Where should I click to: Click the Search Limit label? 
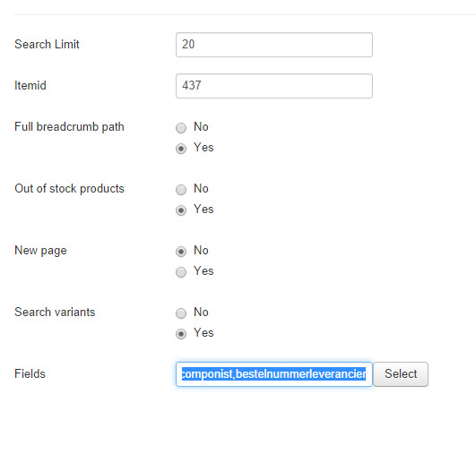(x=47, y=44)
